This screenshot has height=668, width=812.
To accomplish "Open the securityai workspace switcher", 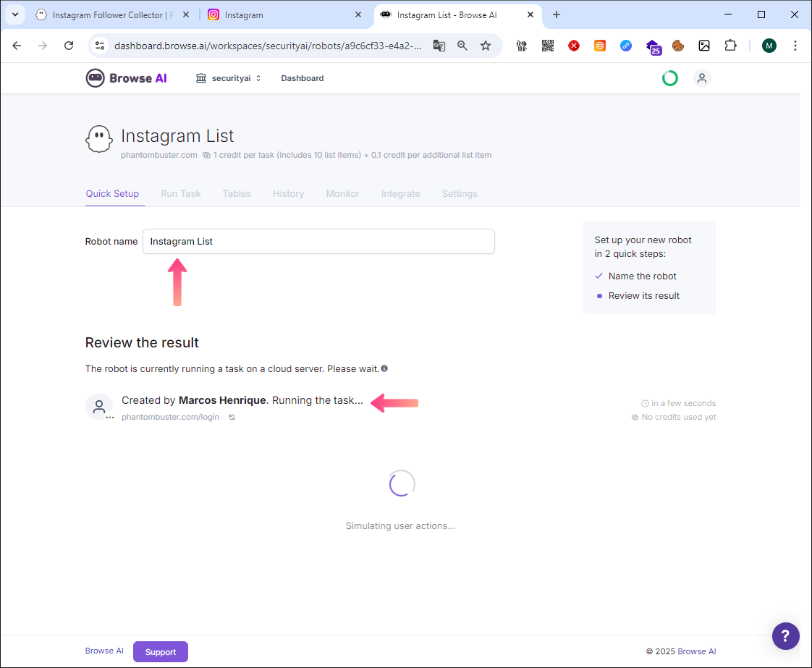I will coord(229,78).
